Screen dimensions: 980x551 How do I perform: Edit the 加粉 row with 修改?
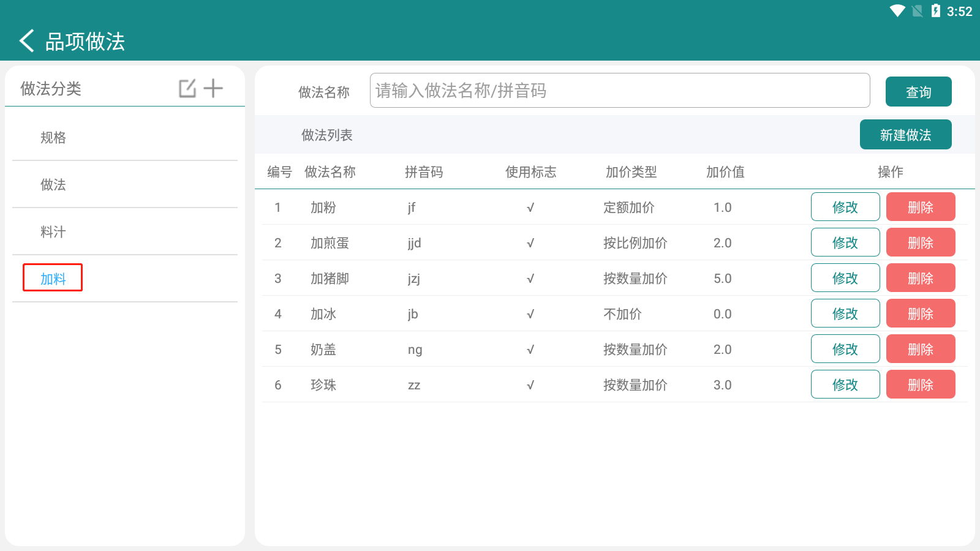point(845,207)
